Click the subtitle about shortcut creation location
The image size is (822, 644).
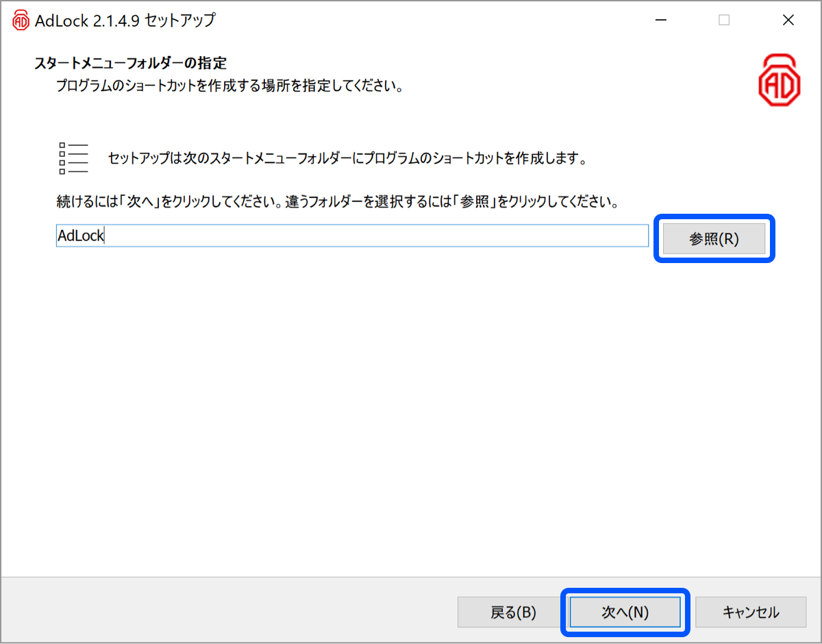228,87
